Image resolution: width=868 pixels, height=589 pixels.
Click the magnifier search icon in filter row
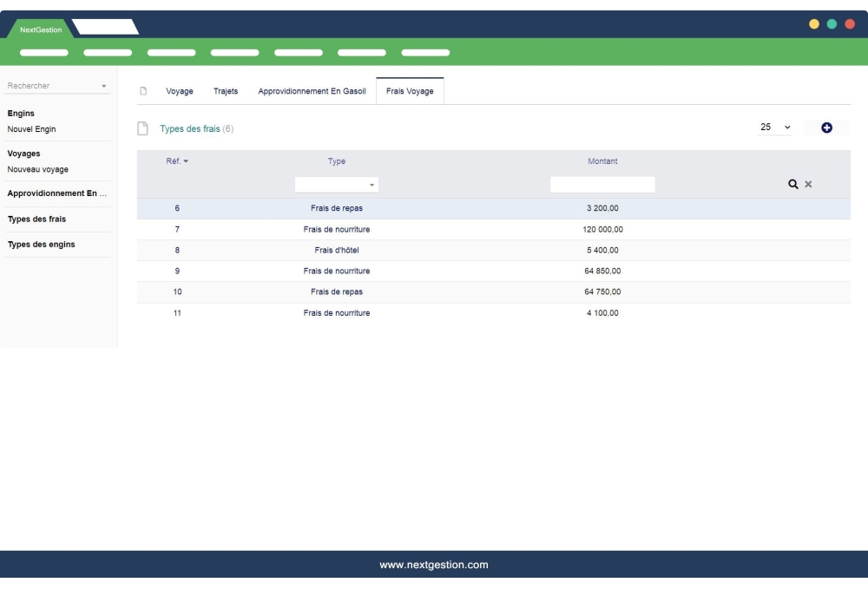pos(792,185)
